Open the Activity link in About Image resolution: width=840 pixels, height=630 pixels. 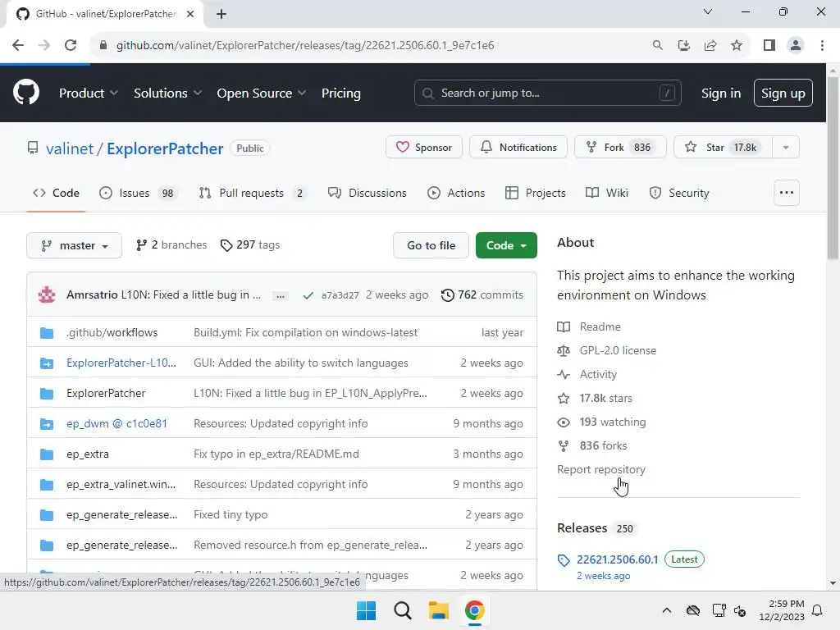pyautogui.click(x=598, y=374)
